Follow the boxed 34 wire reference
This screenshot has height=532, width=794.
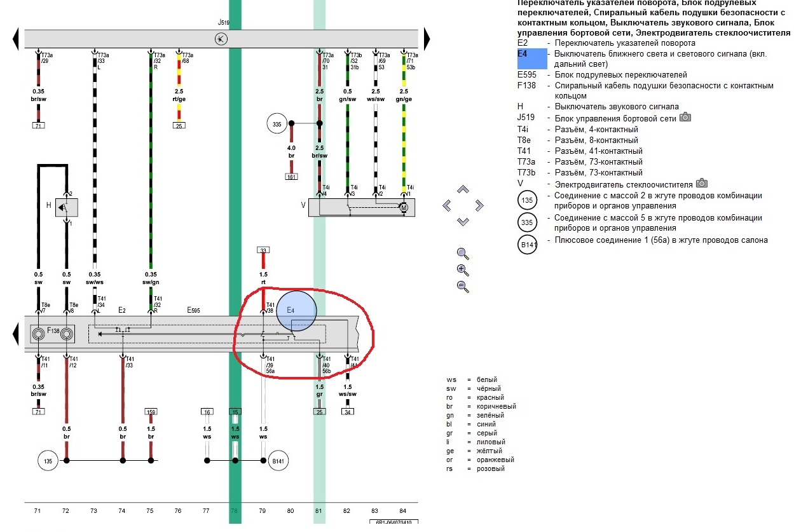coord(347,411)
